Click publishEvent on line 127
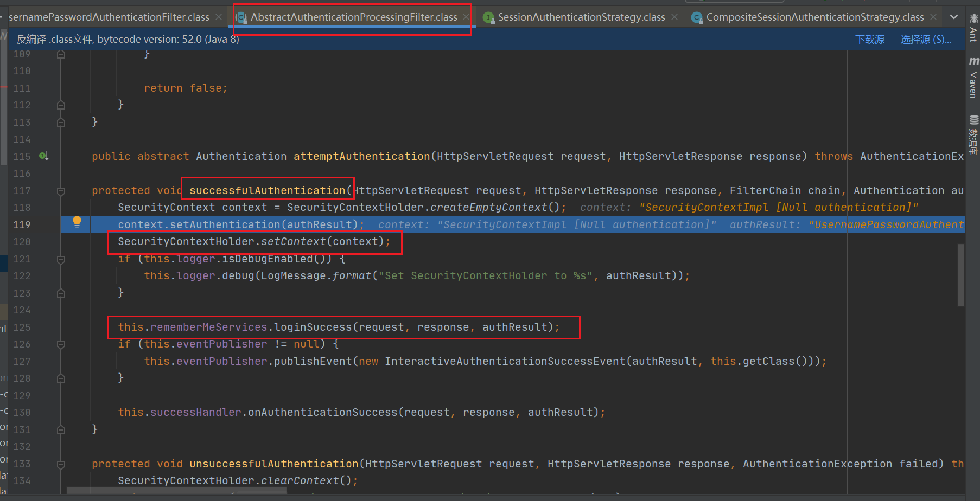980x501 pixels. click(x=313, y=361)
